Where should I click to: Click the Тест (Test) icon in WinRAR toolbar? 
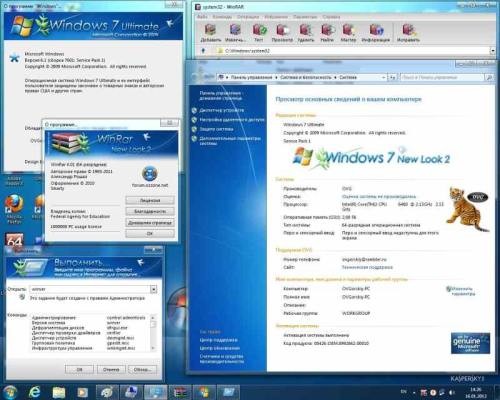pyautogui.click(x=259, y=33)
